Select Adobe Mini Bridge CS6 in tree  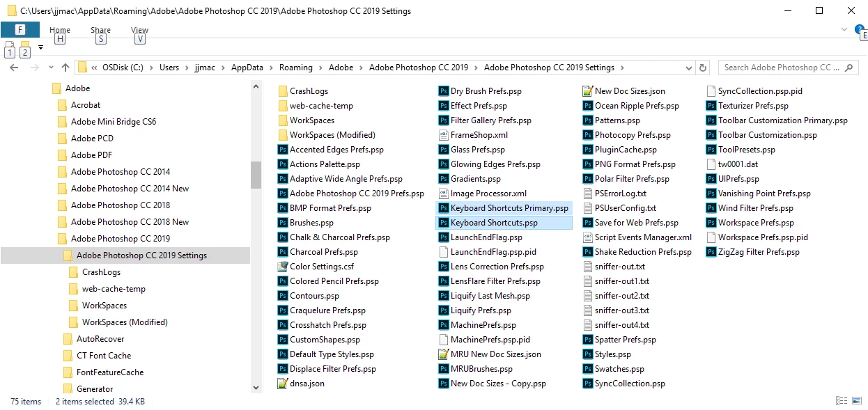coord(114,122)
